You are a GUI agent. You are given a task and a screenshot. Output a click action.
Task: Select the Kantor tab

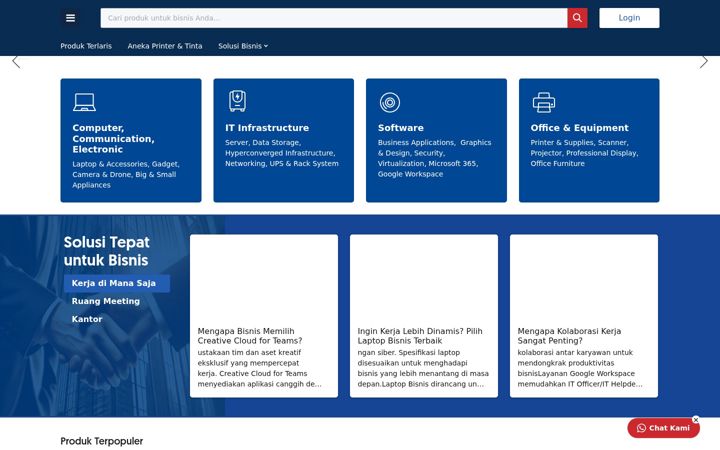[x=87, y=319]
